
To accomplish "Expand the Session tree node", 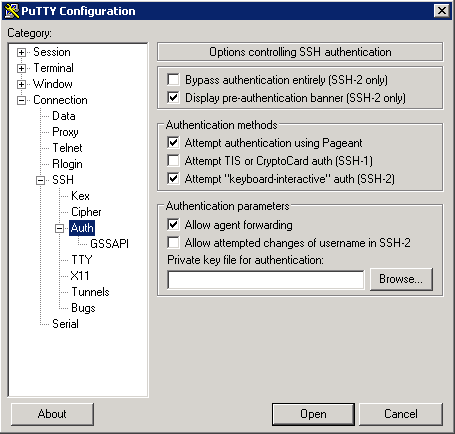I will [x=21, y=52].
